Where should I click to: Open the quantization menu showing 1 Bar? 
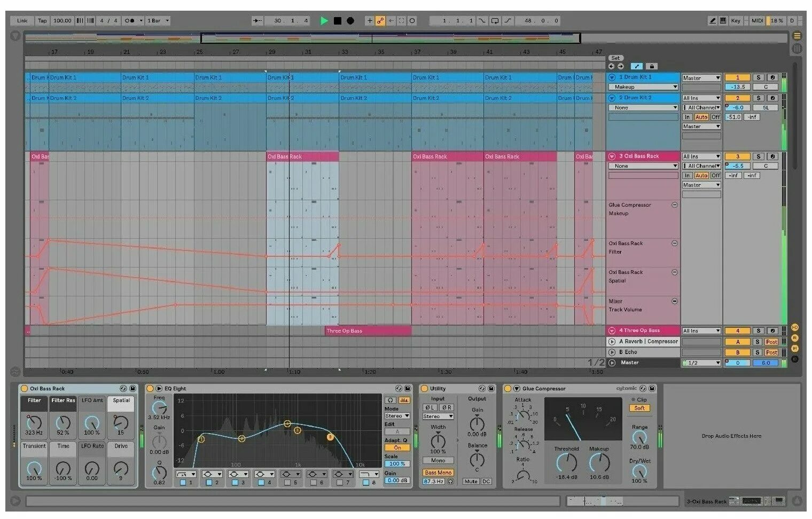tap(158, 21)
